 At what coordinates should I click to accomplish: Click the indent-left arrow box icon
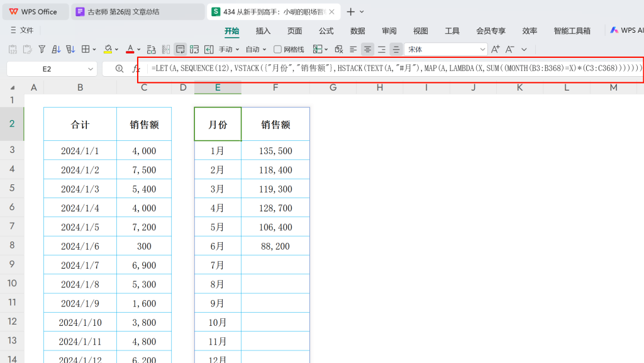(209, 49)
